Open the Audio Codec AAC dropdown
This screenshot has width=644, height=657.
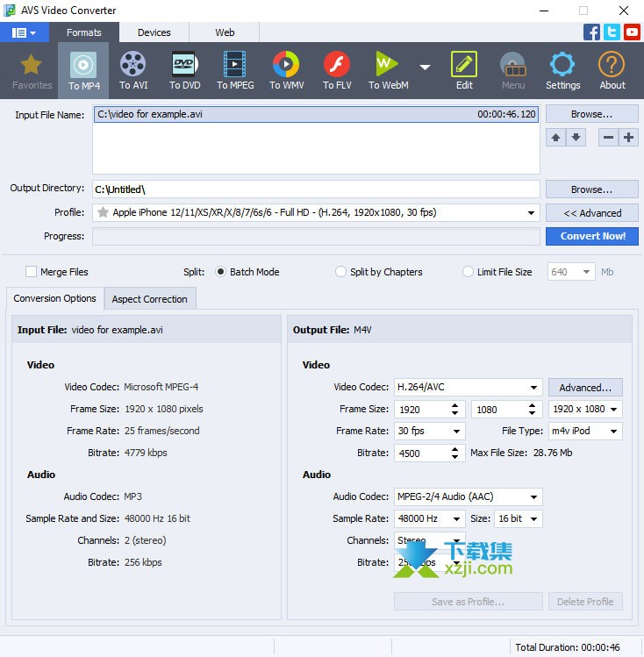[x=468, y=497]
